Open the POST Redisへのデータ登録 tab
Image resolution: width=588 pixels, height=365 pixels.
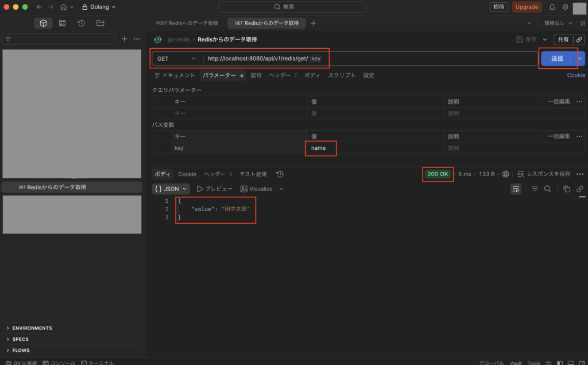coord(188,23)
